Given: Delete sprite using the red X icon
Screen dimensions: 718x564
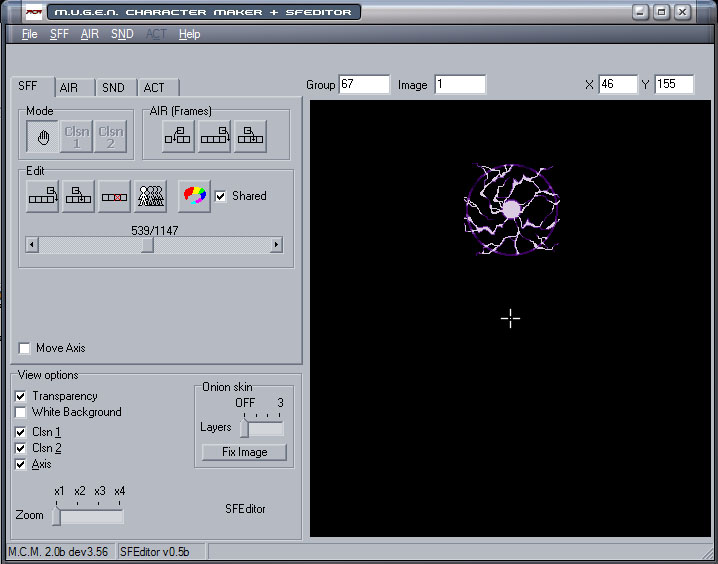Looking at the screenshot, I should (115, 197).
